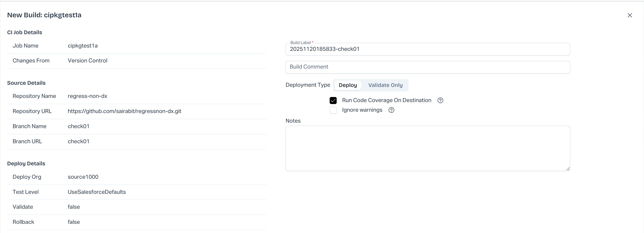This screenshot has height=233, width=644.
Task: Click into the Build Label field
Action: [428, 49]
